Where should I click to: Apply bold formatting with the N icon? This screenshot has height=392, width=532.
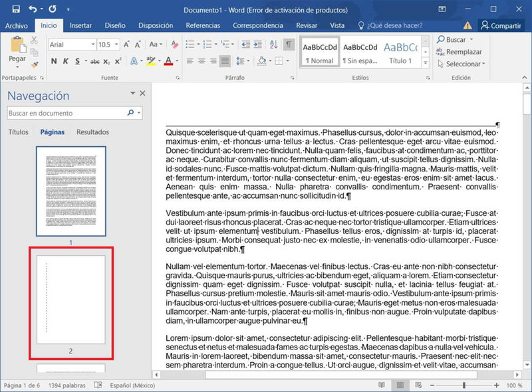click(53, 60)
